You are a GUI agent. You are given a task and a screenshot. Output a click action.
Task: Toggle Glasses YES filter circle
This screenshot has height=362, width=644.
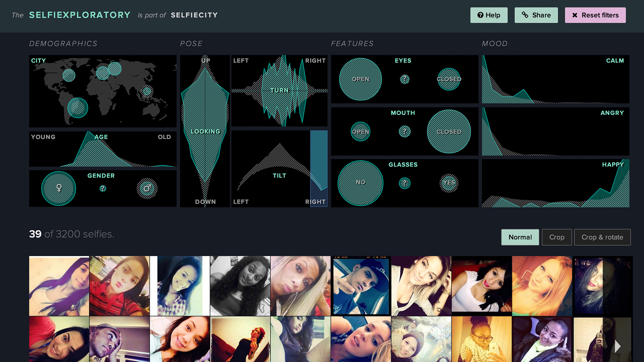449,183
